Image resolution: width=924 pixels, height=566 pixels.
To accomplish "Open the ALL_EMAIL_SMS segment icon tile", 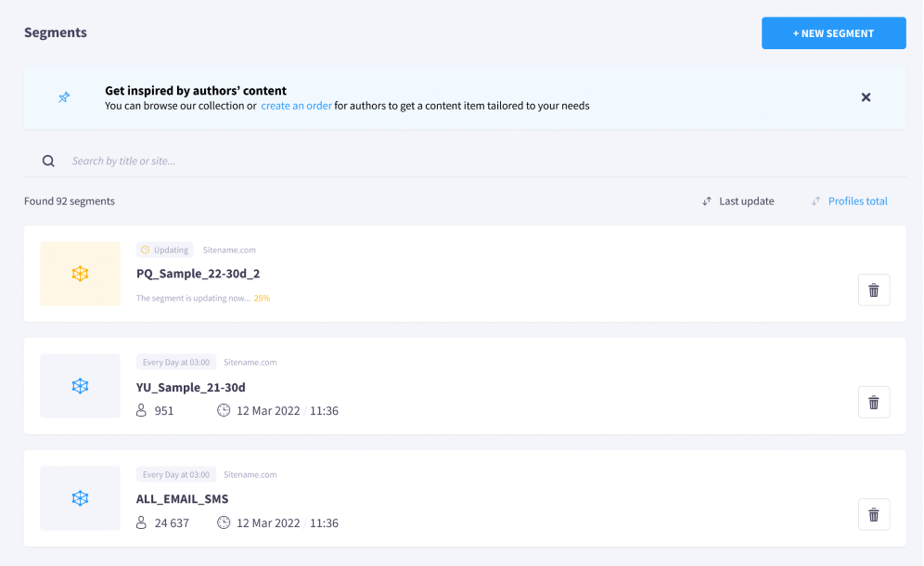I will (x=80, y=498).
